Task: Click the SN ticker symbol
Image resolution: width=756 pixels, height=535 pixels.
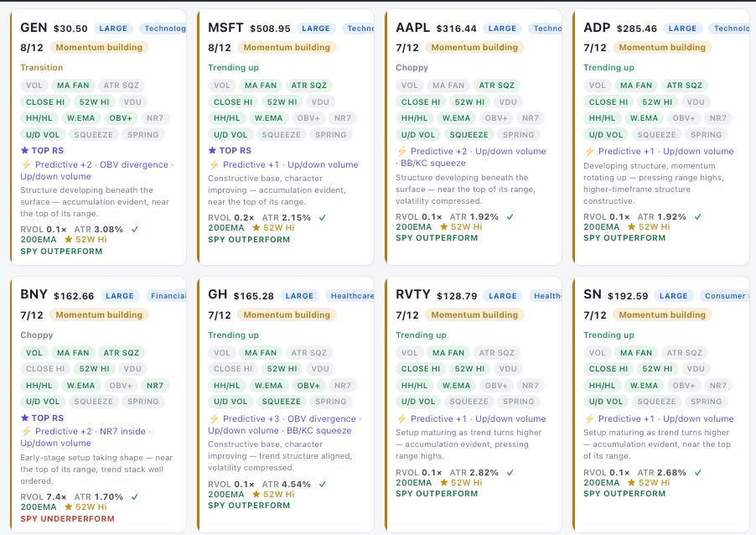Action: pyautogui.click(x=593, y=294)
